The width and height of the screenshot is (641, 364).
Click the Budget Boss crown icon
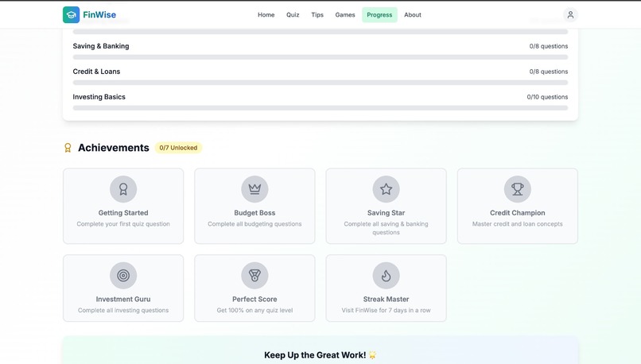pyautogui.click(x=254, y=189)
